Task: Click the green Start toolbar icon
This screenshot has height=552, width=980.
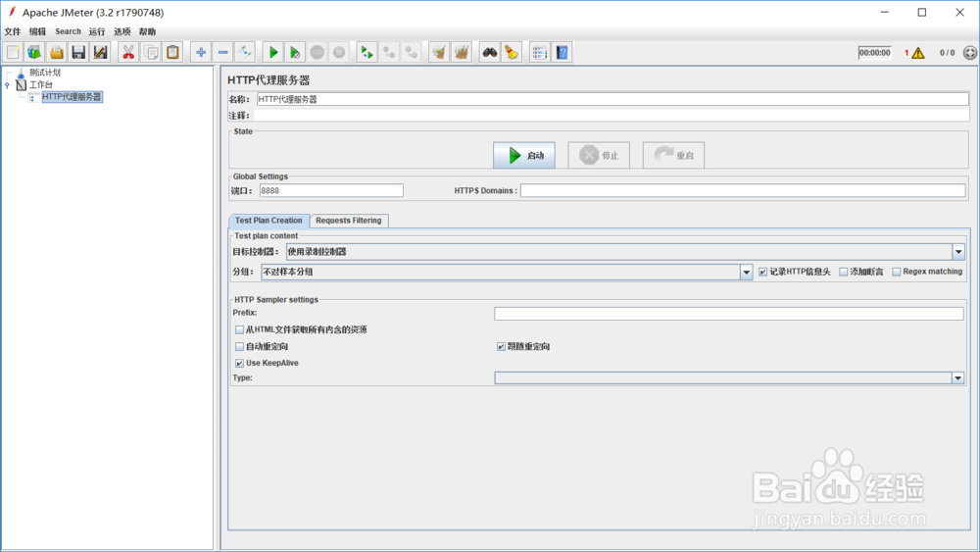Action: tap(273, 53)
